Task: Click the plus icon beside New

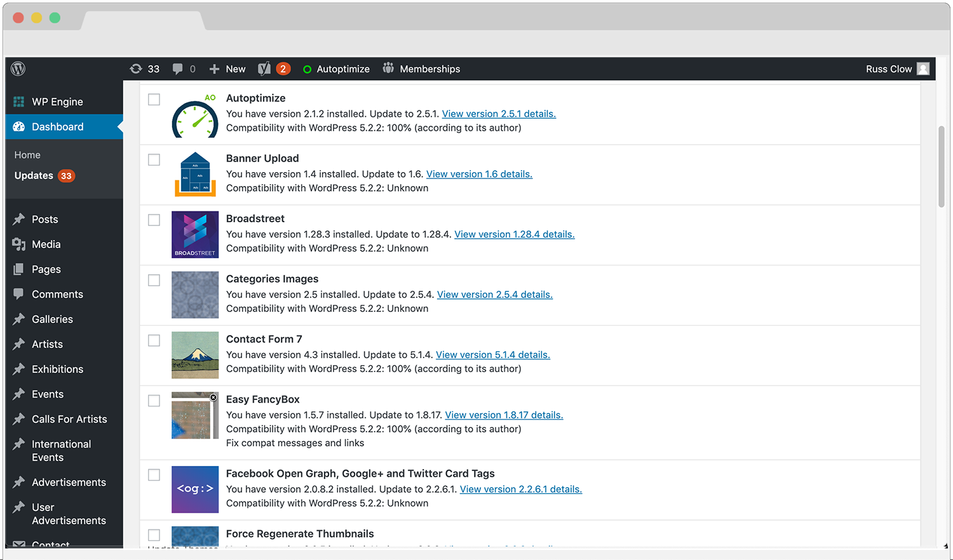Action: [214, 69]
